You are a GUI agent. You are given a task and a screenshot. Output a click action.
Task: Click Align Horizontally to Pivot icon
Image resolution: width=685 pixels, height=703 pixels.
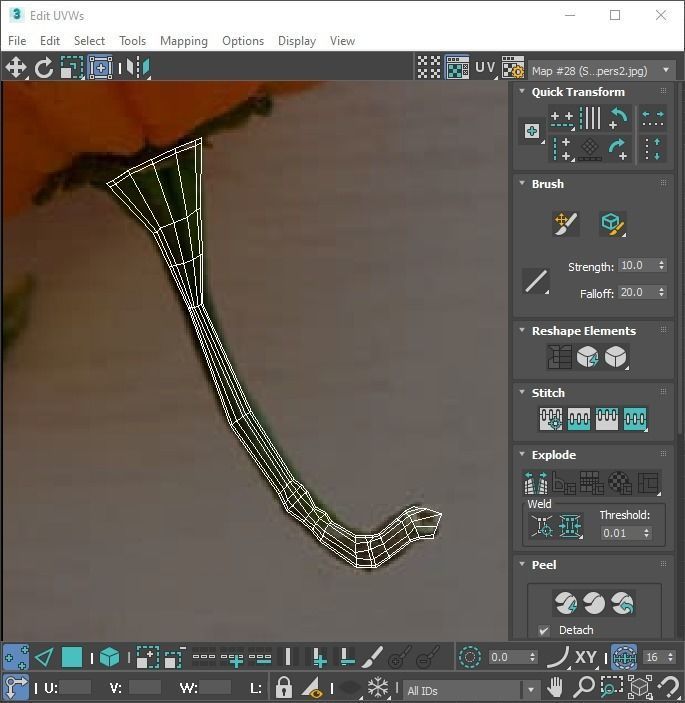point(562,119)
